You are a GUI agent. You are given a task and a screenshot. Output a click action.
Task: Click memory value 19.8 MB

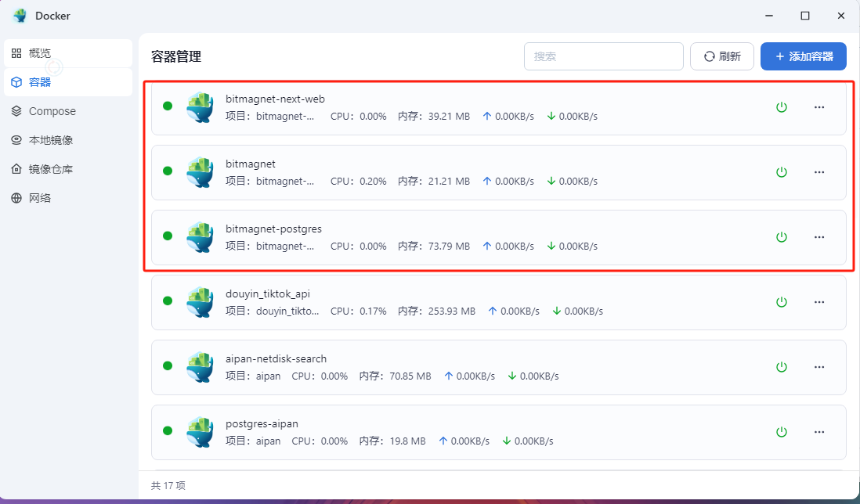pos(407,441)
